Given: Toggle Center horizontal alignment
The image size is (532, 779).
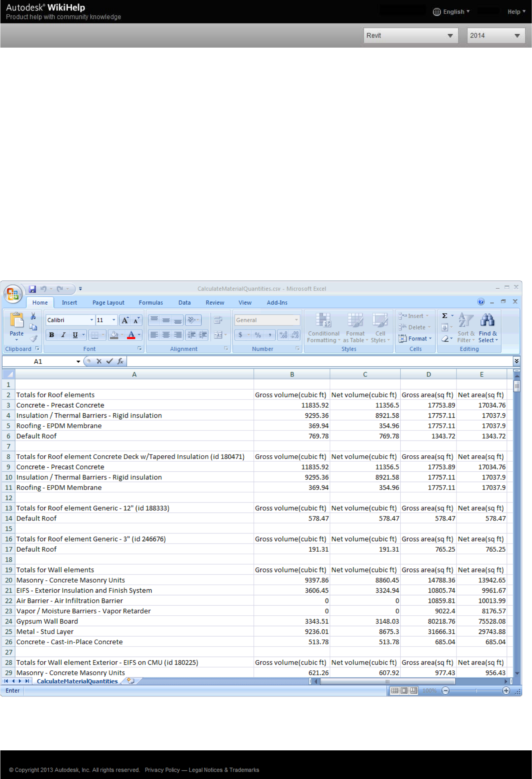Looking at the screenshot, I should [166, 335].
